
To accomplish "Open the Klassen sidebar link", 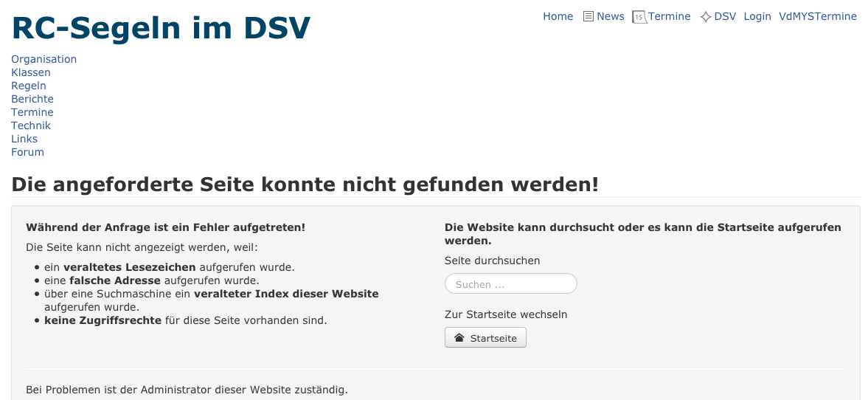I will point(31,72).
